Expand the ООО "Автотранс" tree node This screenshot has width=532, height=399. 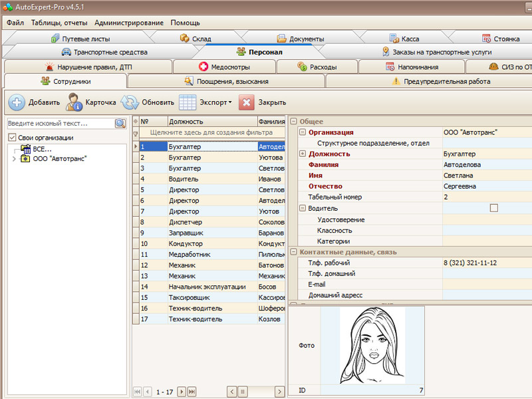pyautogui.click(x=14, y=158)
